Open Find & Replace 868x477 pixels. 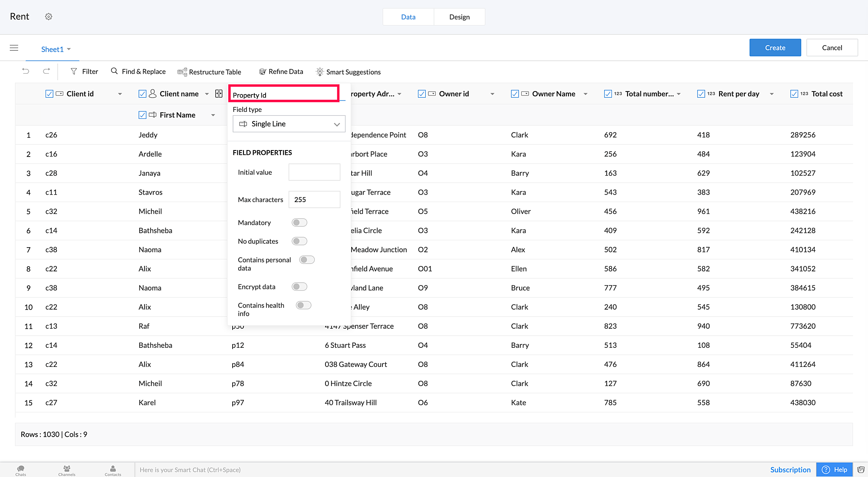click(138, 72)
